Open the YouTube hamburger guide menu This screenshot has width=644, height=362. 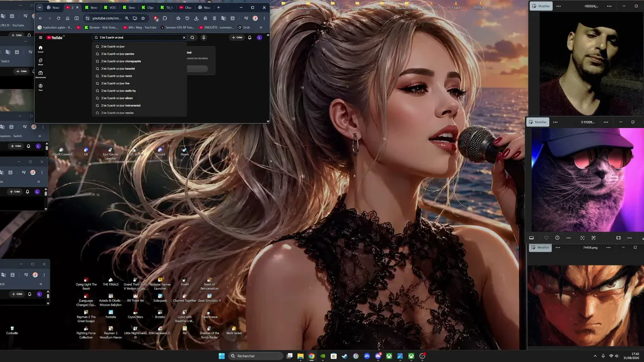click(x=41, y=38)
